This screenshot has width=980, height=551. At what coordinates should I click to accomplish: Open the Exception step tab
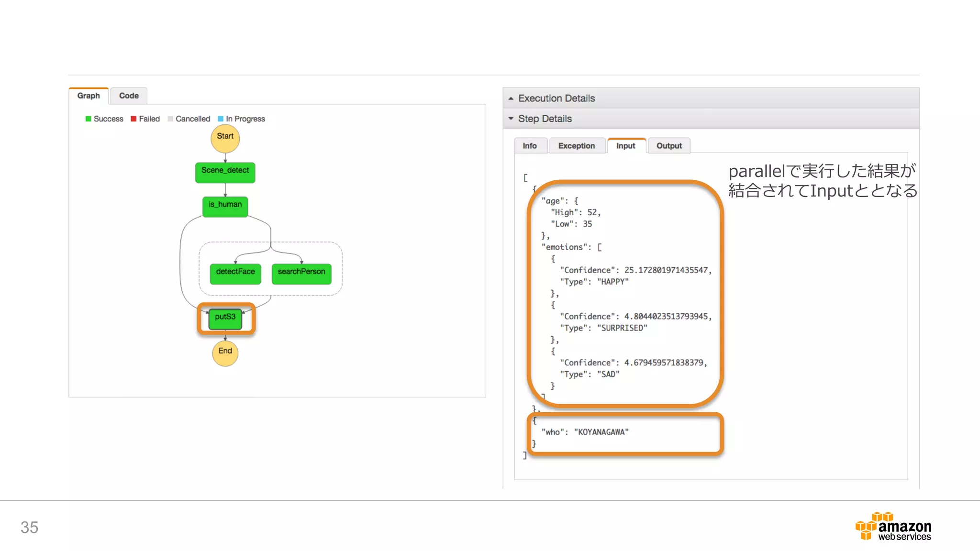(x=576, y=146)
